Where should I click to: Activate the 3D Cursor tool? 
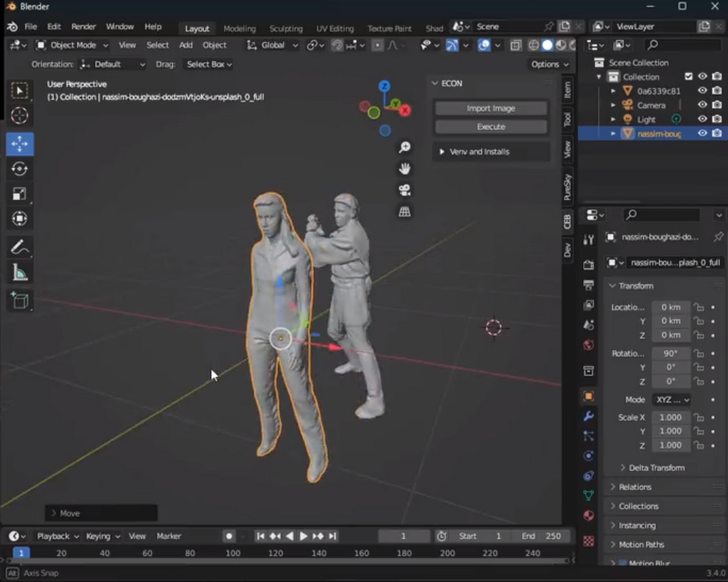20,115
